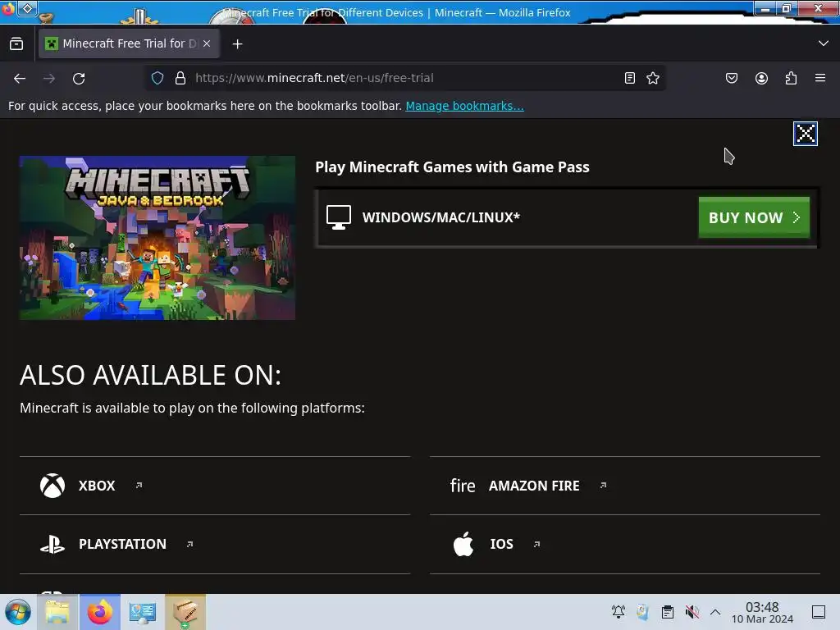The height and width of the screenshot is (630, 840).
Task: Open the clipboard tray icon
Action: 668,612
